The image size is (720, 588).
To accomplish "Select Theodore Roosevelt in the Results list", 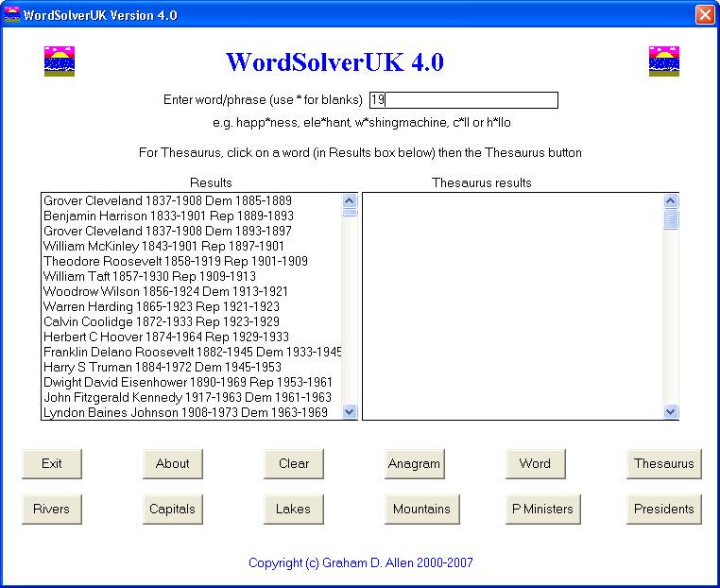I will pyautogui.click(x=175, y=261).
